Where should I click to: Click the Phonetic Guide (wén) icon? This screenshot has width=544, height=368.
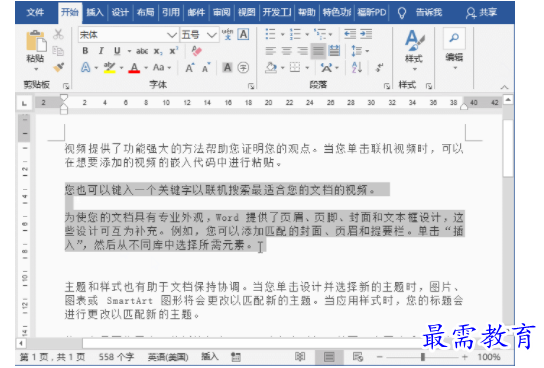[227, 34]
